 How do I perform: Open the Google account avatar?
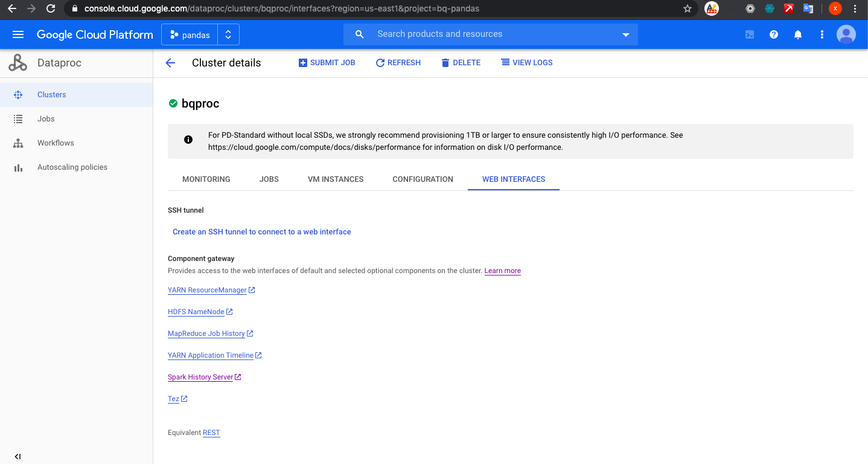pos(846,34)
